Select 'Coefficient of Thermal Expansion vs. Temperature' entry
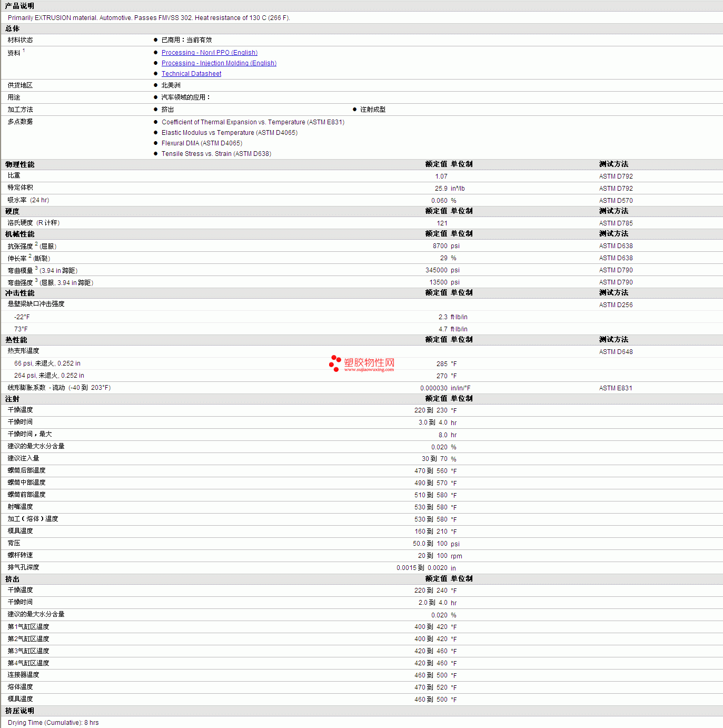The width and height of the screenshot is (723, 728). coord(253,122)
